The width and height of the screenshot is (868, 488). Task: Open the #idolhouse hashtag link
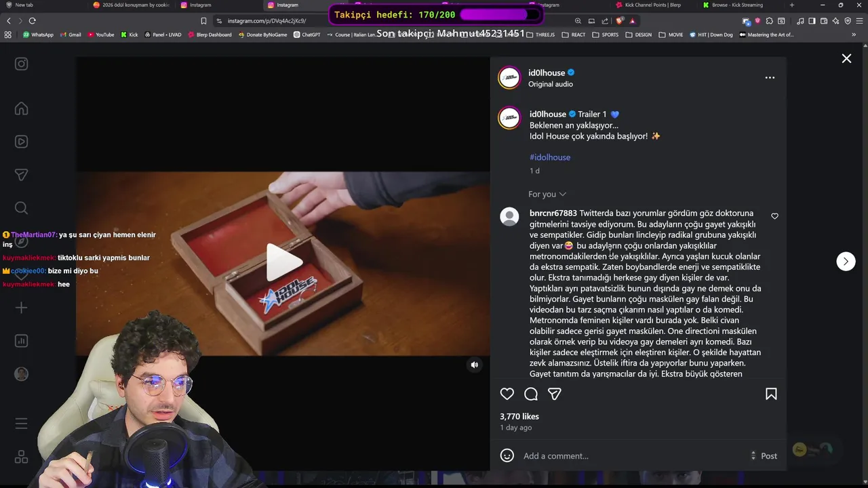[550, 157]
